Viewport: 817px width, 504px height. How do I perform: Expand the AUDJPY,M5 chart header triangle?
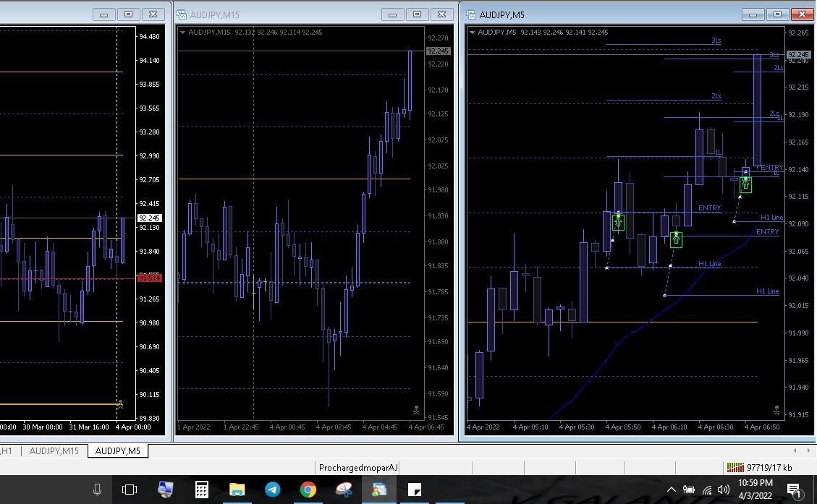[x=472, y=33]
